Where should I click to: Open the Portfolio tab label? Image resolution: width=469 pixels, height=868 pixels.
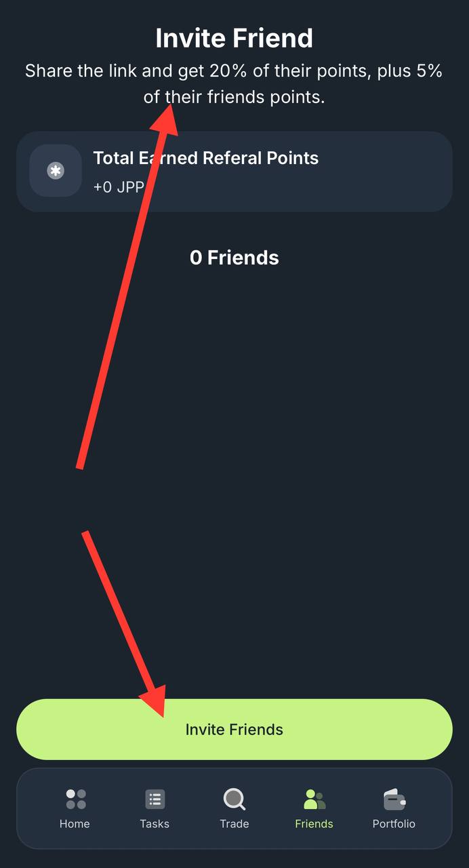coord(394,824)
